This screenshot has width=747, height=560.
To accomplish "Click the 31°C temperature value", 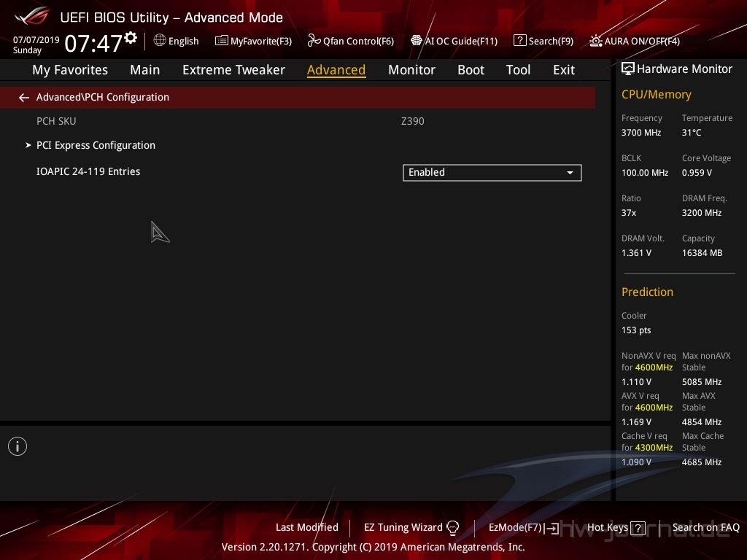I will coord(692,133).
